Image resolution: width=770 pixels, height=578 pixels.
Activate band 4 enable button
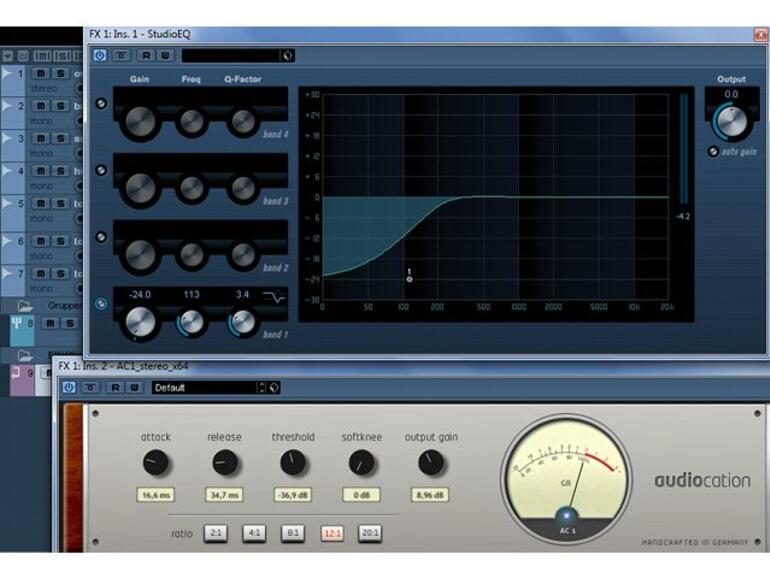(101, 104)
